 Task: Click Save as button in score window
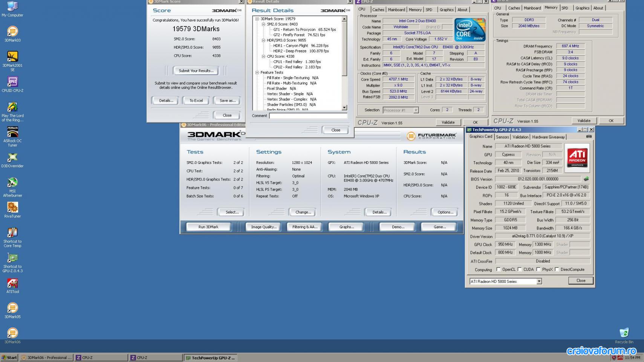(227, 101)
